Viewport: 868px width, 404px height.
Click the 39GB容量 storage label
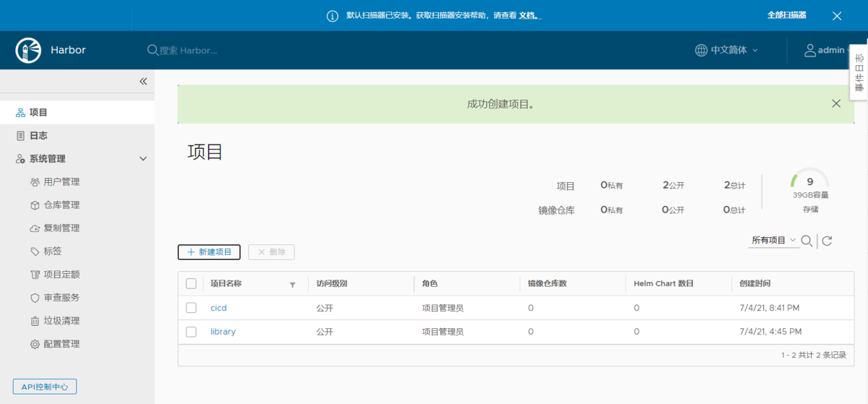810,195
